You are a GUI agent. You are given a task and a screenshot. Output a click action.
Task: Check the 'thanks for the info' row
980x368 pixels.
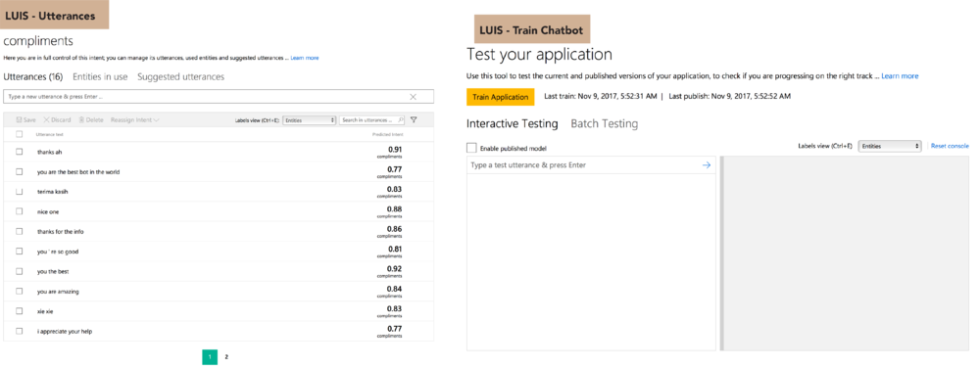point(20,231)
